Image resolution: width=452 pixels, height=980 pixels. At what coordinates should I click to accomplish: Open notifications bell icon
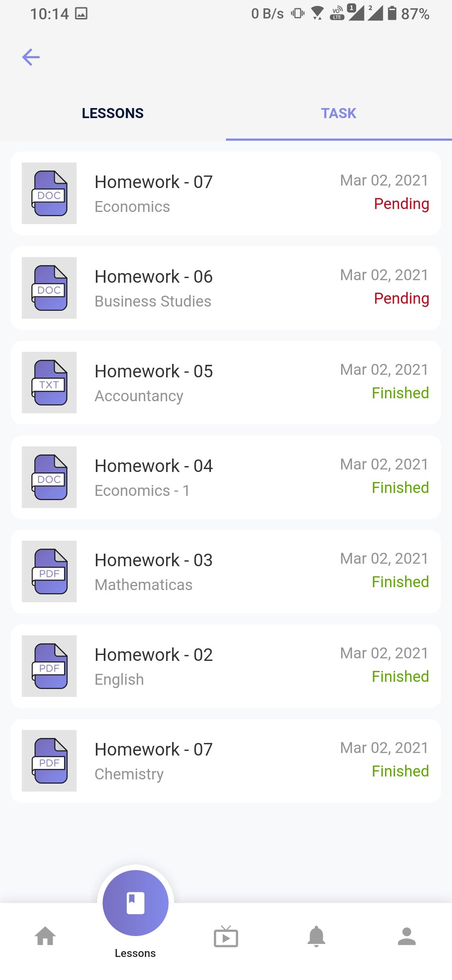tap(316, 936)
